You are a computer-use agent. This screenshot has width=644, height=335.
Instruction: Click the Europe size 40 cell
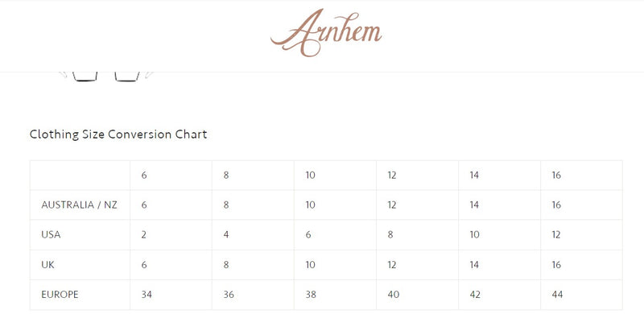394,295
